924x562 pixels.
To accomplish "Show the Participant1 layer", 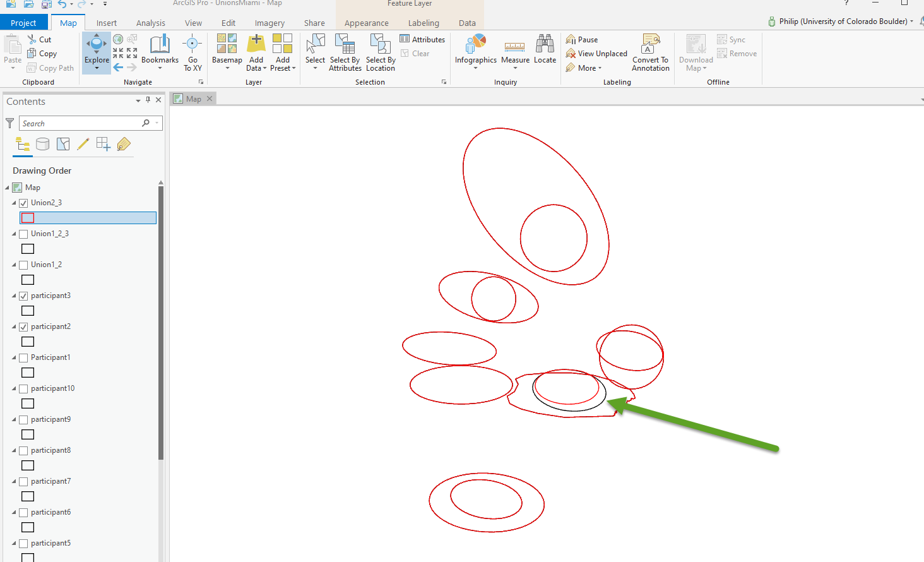I will (x=23, y=357).
